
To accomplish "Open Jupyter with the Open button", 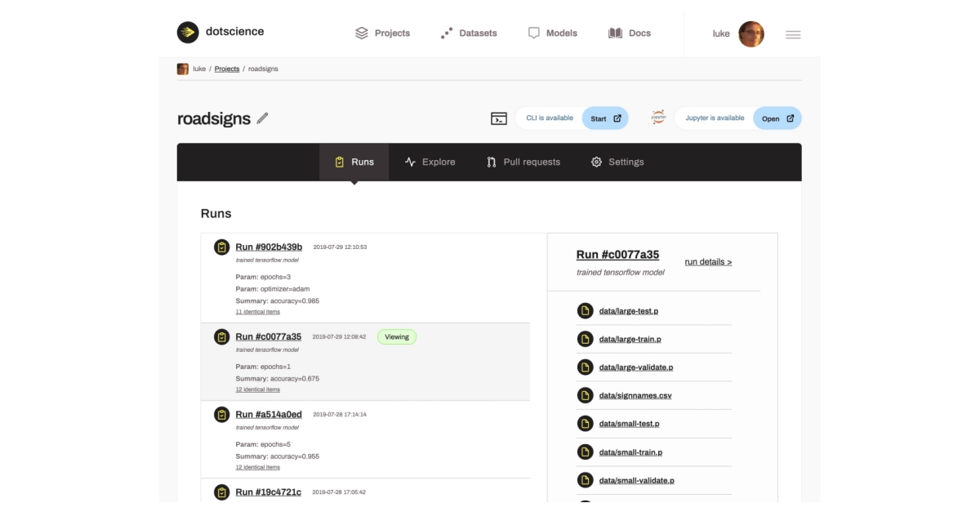I will [777, 118].
